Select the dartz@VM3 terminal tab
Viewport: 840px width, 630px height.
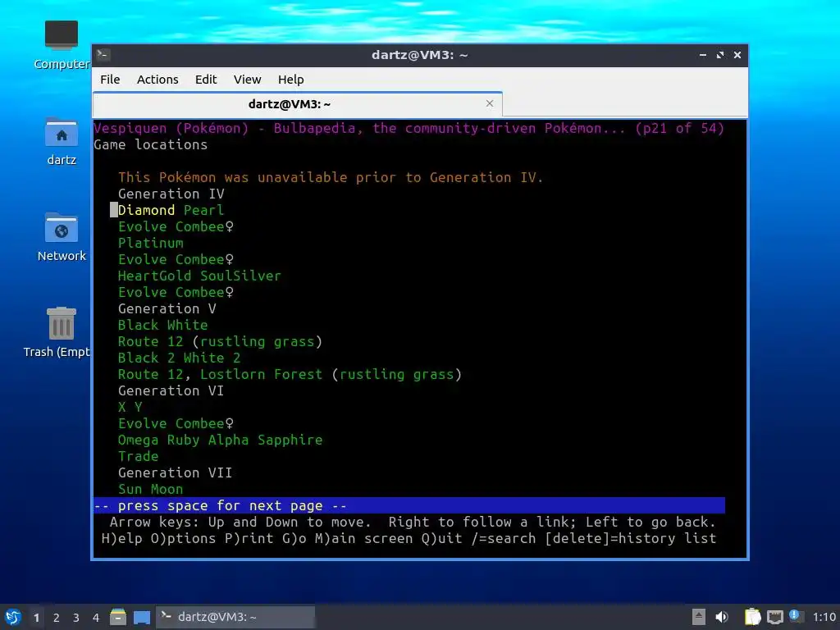coord(297,104)
